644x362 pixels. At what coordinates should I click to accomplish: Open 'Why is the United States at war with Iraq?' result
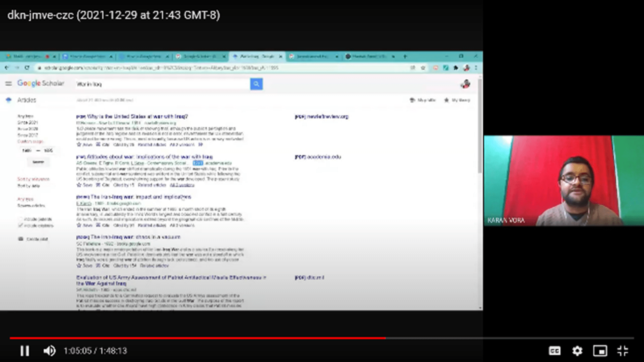point(137,117)
